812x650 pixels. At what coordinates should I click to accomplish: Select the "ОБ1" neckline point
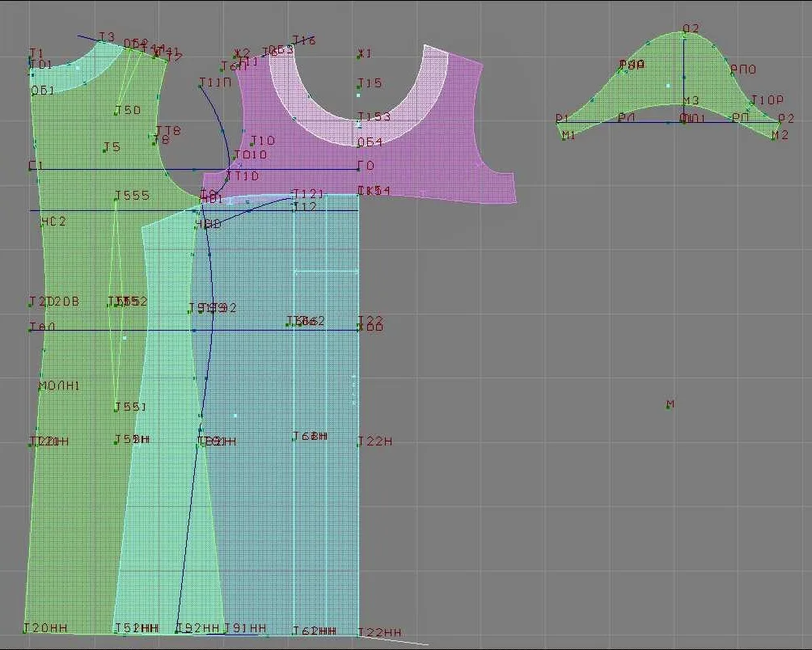[x=43, y=91]
